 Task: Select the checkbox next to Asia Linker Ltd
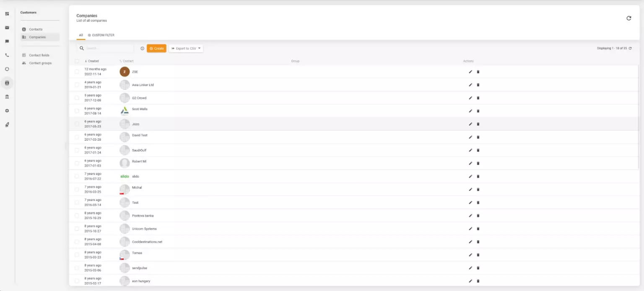click(77, 85)
